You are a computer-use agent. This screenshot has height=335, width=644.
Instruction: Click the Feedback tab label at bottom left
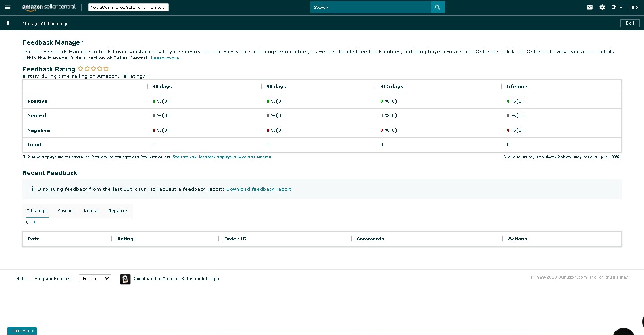pos(21,331)
